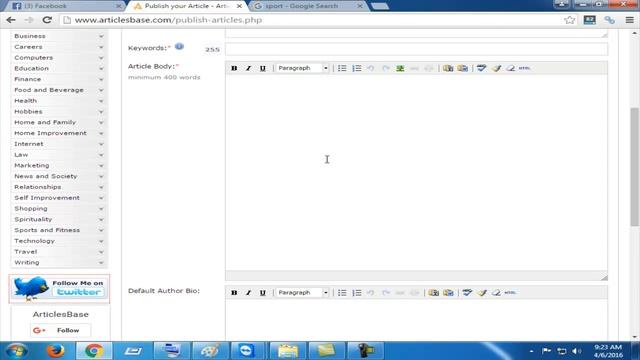The width and height of the screenshot is (640, 360).
Task: Open Paragraph format dropdown in Article Body
Action: [302, 68]
